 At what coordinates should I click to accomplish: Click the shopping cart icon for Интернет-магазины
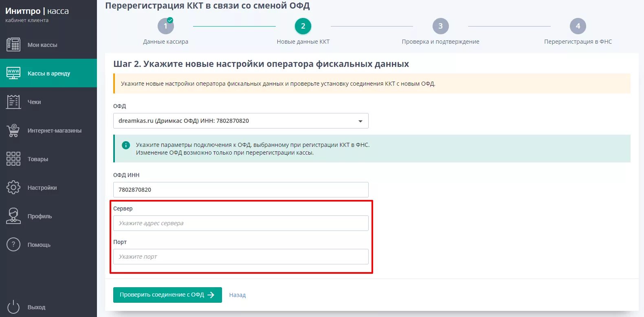(x=13, y=130)
